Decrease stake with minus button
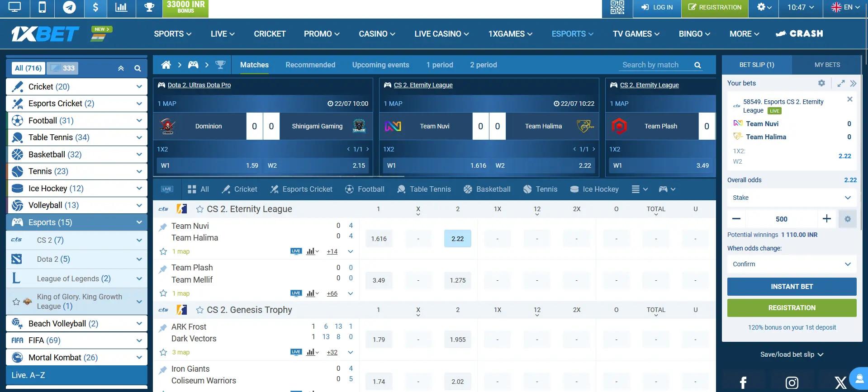868x392 pixels. click(736, 219)
